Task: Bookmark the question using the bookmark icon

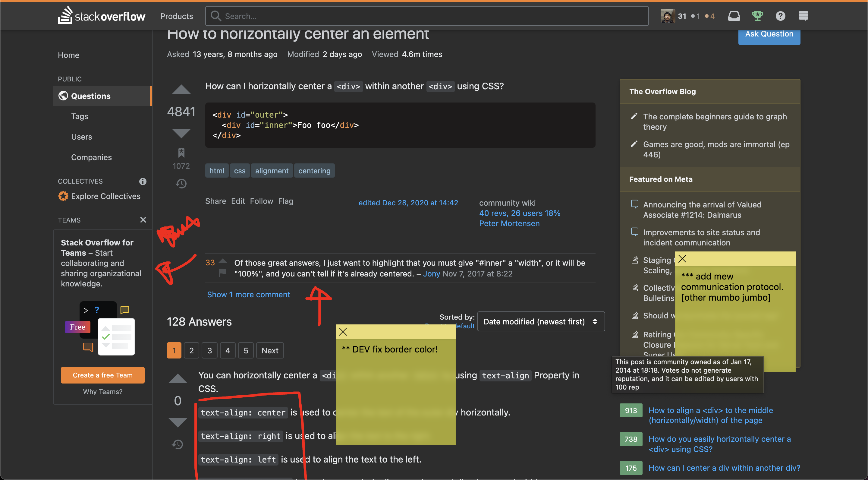Action: pyautogui.click(x=181, y=153)
